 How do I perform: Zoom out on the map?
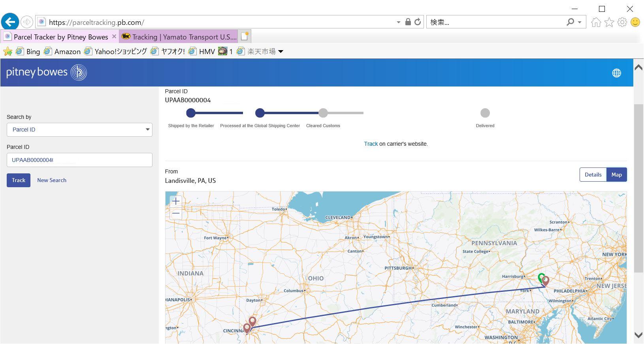[176, 213]
